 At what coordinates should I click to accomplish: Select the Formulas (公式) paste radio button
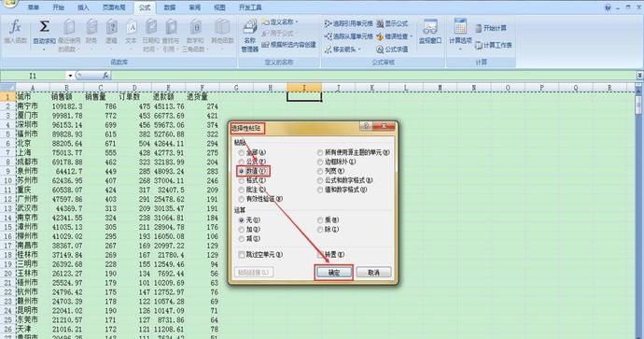[x=242, y=162]
